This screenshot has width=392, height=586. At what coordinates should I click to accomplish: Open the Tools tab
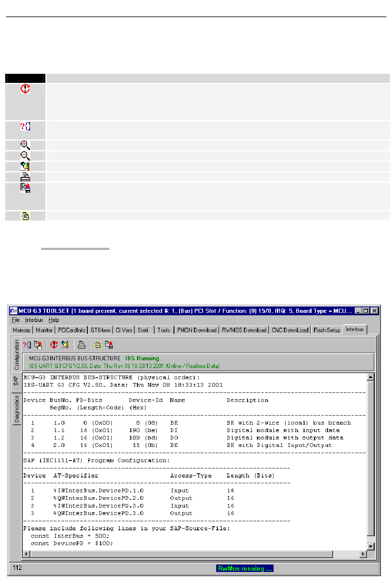pos(163,330)
